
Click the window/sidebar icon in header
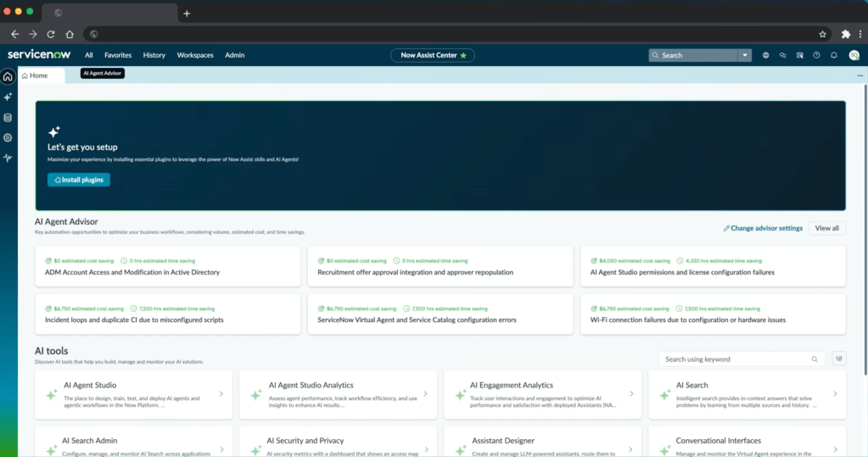pyautogui.click(x=800, y=55)
